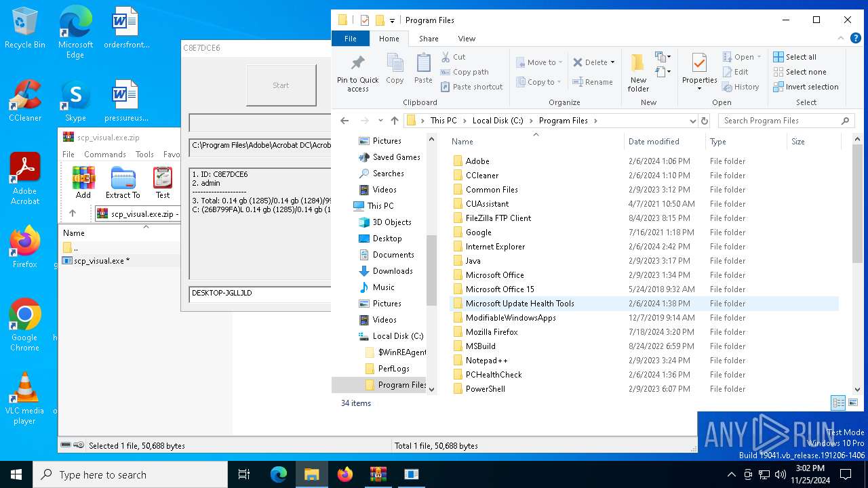Select the Notepad++ folder

click(x=487, y=361)
